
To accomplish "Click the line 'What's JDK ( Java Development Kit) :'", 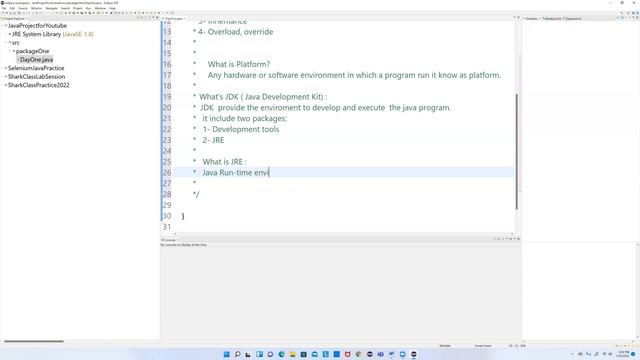I will tap(263, 97).
